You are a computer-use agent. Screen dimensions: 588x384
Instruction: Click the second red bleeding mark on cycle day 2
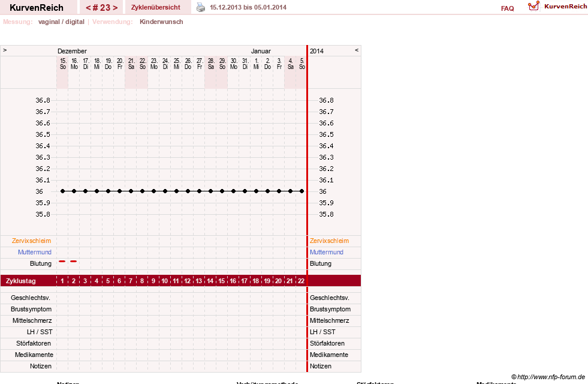(74, 261)
